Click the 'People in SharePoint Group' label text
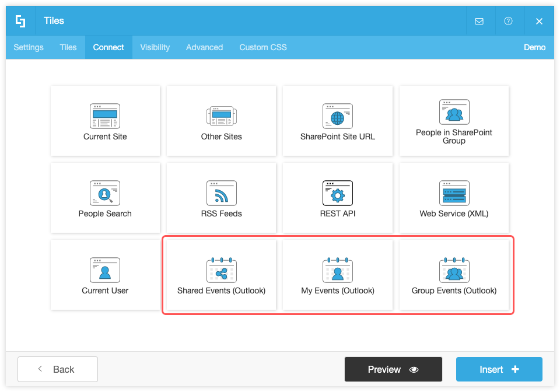The height and width of the screenshot is (392, 560). [454, 136]
